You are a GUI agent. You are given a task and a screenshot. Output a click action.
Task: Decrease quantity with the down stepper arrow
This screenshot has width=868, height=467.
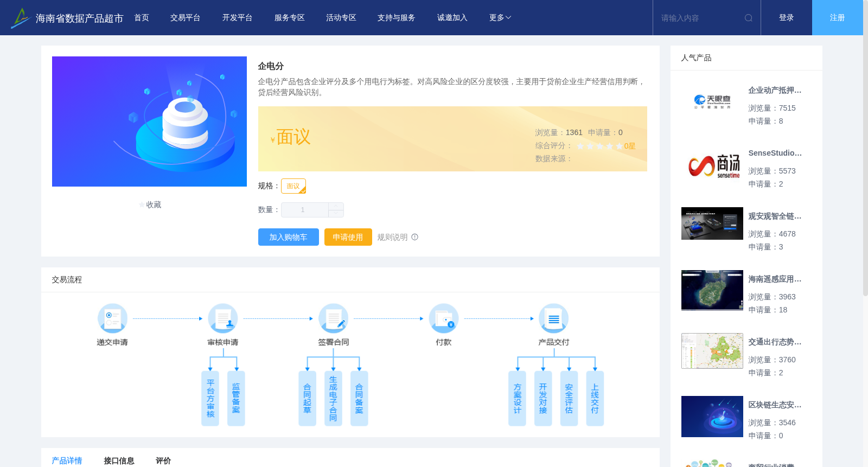click(336, 214)
